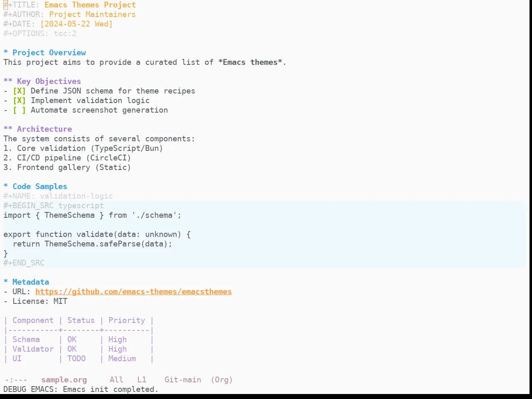
Task: Click the bold '*Emacs themes*' text
Action: click(x=250, y=62)
